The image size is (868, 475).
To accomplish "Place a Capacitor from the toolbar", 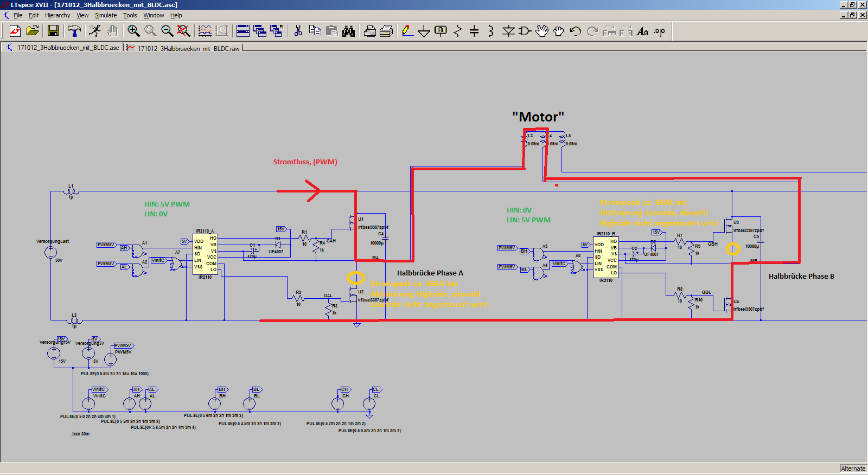I will click(474, 31).
